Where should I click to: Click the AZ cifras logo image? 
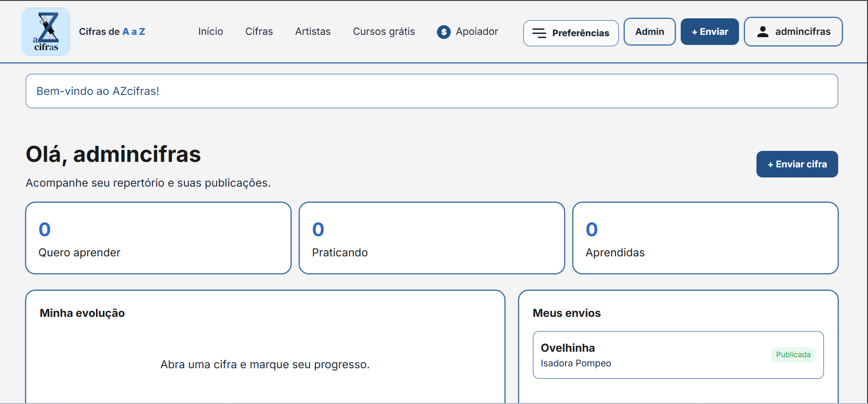[46, 32]
